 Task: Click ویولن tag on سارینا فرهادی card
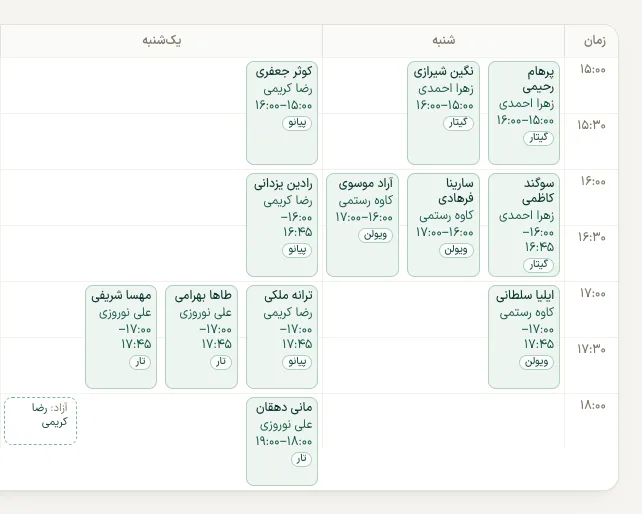click(x=456, y=250)
